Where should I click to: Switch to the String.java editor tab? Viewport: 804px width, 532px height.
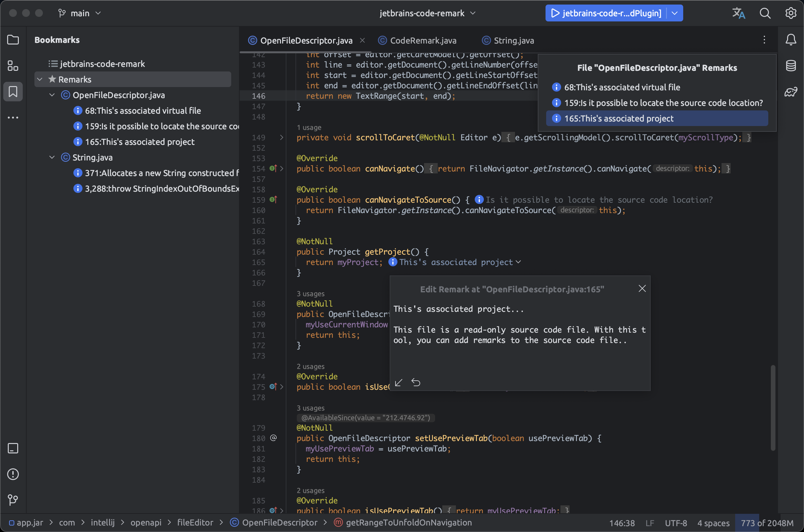[x=513, y=41]
